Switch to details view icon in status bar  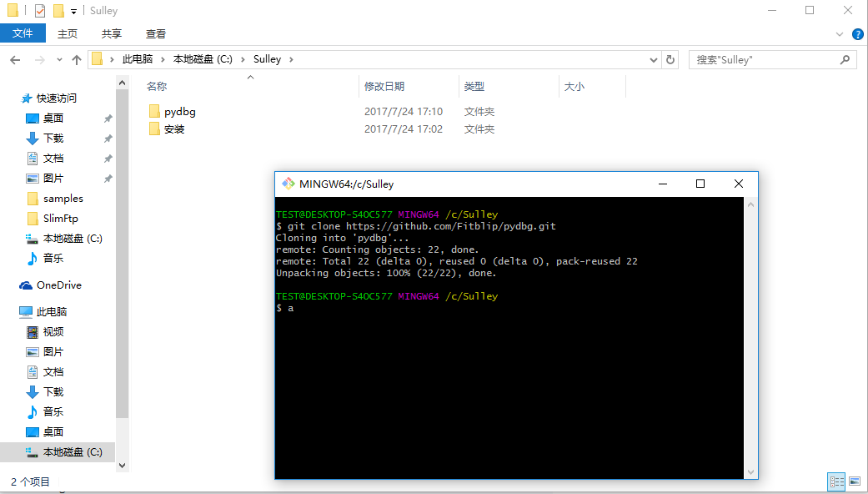click(x=836, y=481)
